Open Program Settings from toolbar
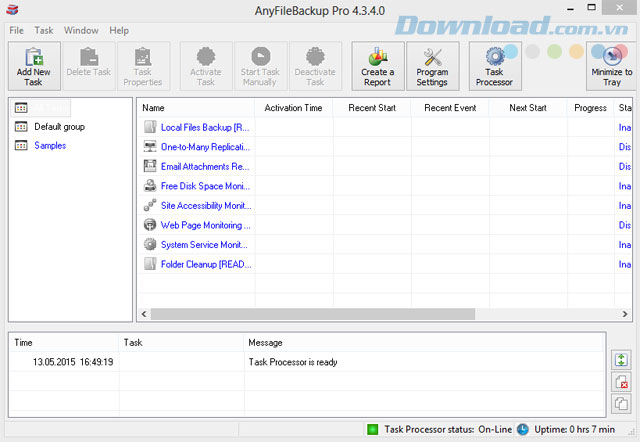This screenshot has width=640, height=442. click(433, 66)
